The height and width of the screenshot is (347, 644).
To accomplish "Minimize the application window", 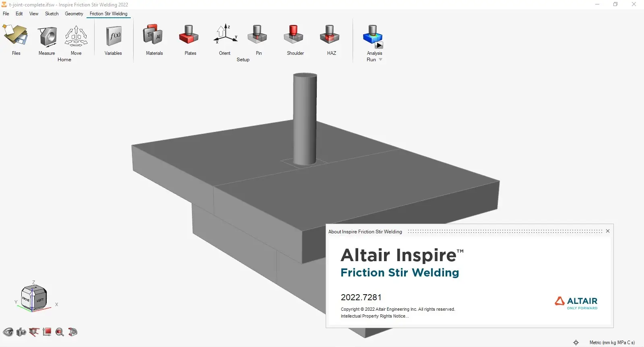I will tap(597, 4).
